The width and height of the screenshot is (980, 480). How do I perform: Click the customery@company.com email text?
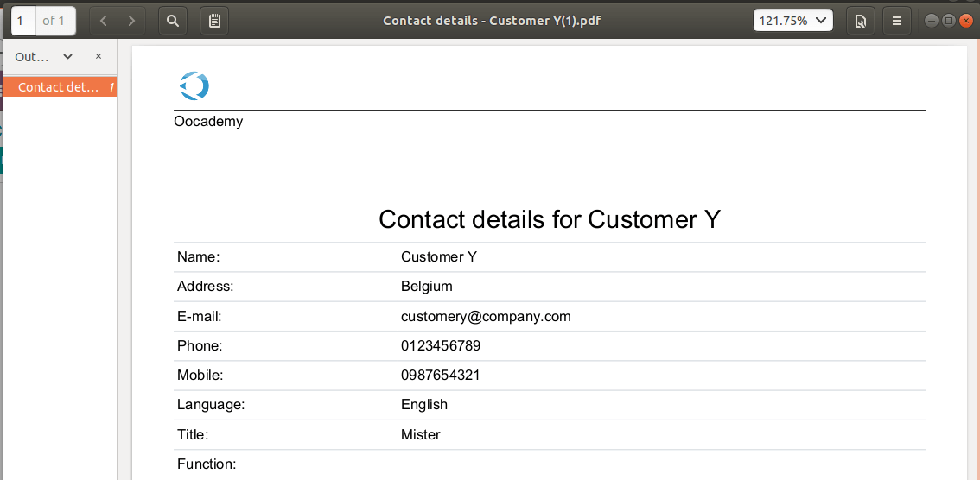pyautogui.click(x=486, y=317)
